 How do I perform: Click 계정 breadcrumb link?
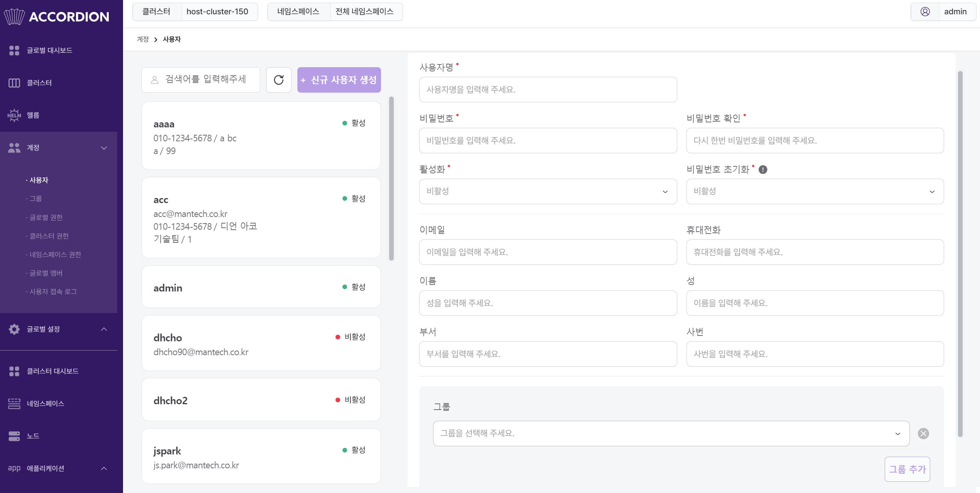[x=143, y=39]
